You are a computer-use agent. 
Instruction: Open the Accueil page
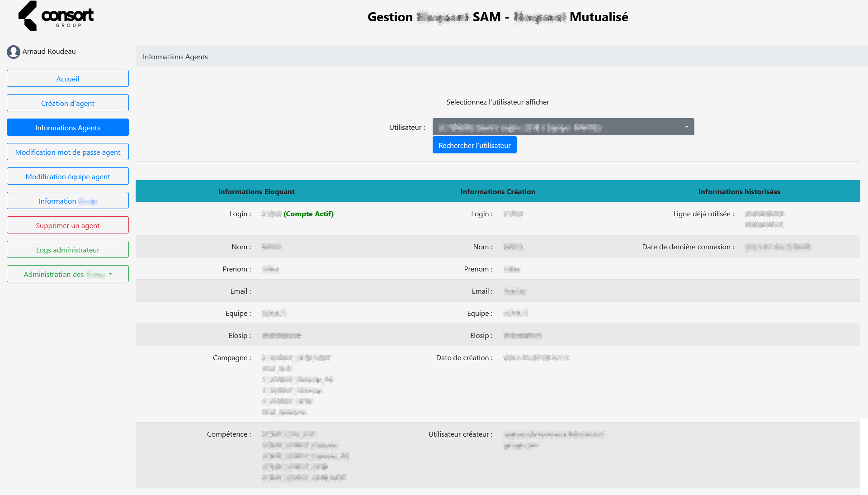[x=68, y=79]
